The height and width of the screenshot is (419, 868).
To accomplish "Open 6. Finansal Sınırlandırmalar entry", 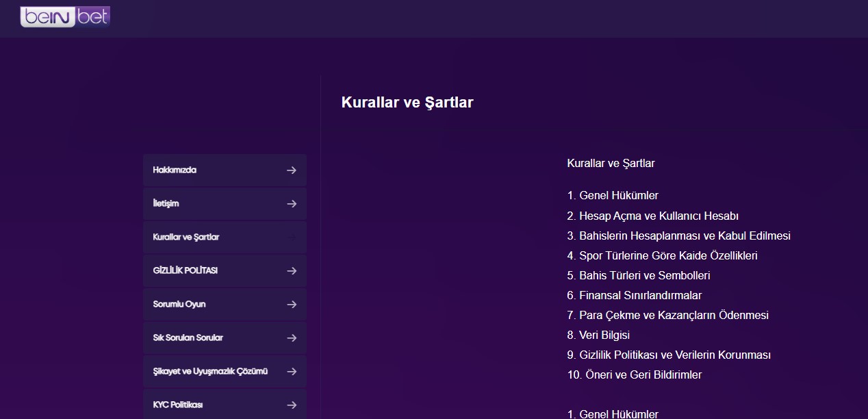I will 635,295.
